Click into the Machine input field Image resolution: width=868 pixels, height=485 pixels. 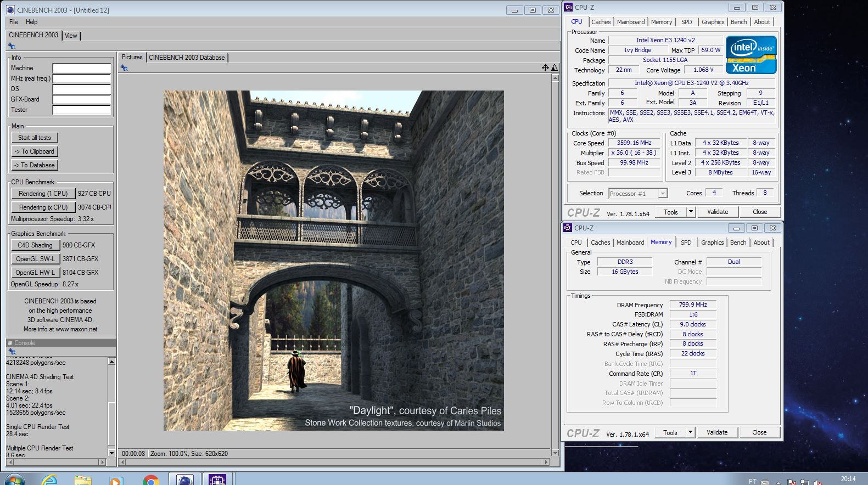81,68
